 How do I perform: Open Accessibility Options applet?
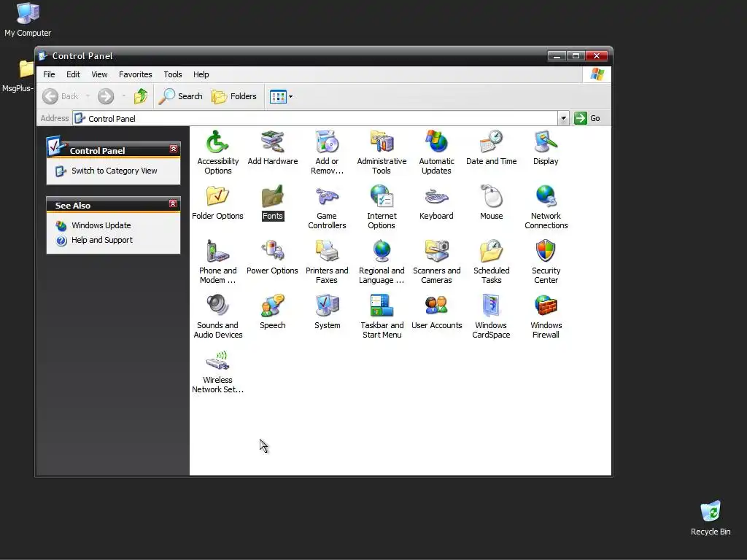coord(217,142)
